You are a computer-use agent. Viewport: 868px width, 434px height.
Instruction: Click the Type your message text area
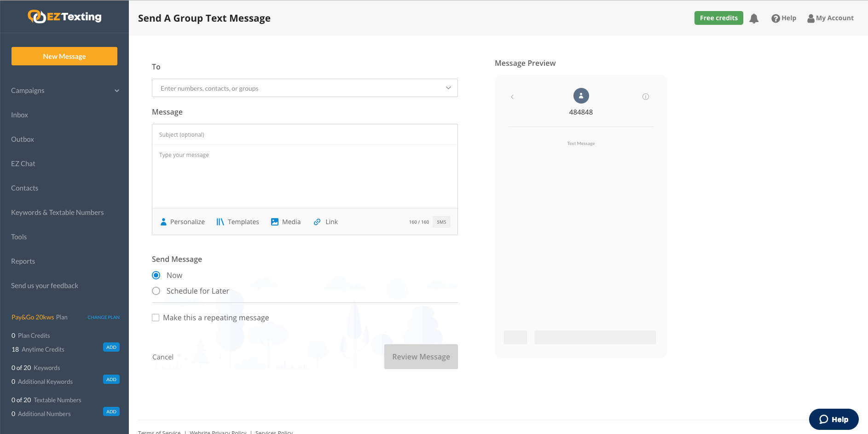(305, 176)
